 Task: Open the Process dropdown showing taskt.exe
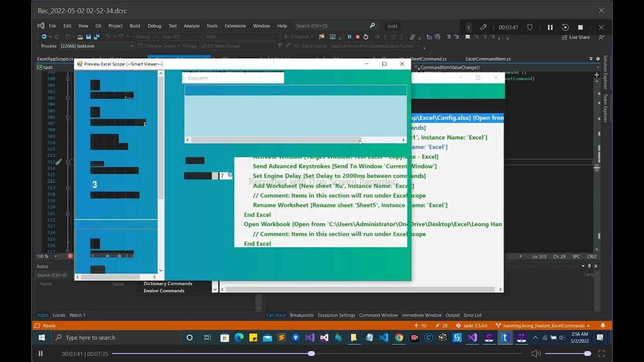coord(97,46)
